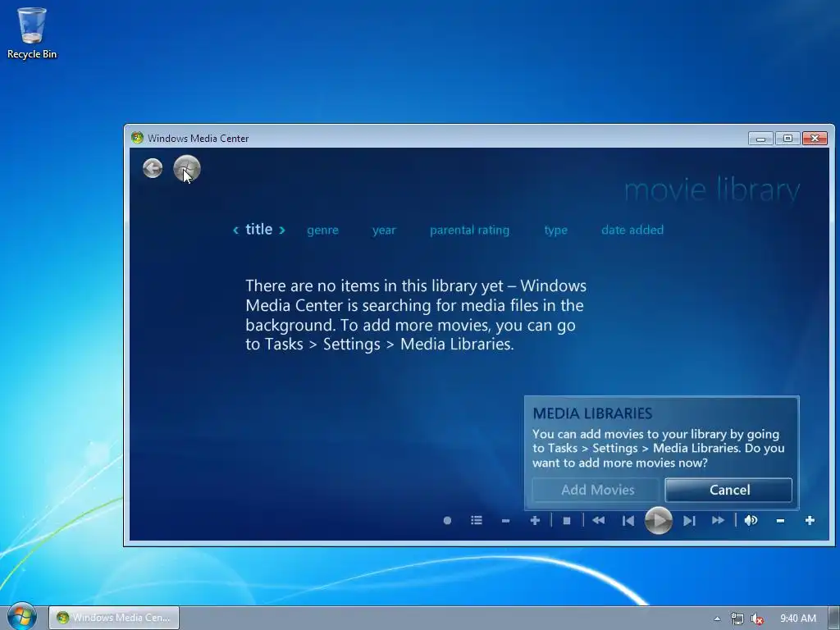The image size is (840, 630).
Task: Open the Recycle Bin desktop icon
Action: [x=32, y=33]
